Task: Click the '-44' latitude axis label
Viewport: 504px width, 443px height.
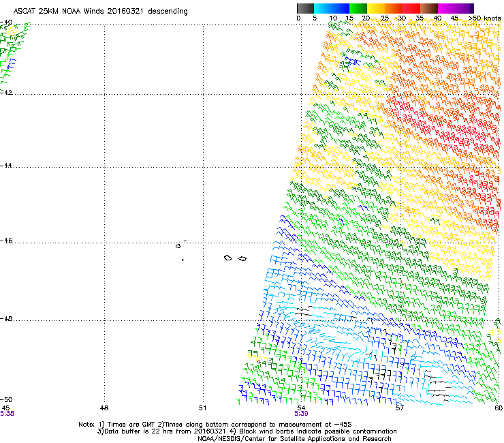Action: [6, 166]
